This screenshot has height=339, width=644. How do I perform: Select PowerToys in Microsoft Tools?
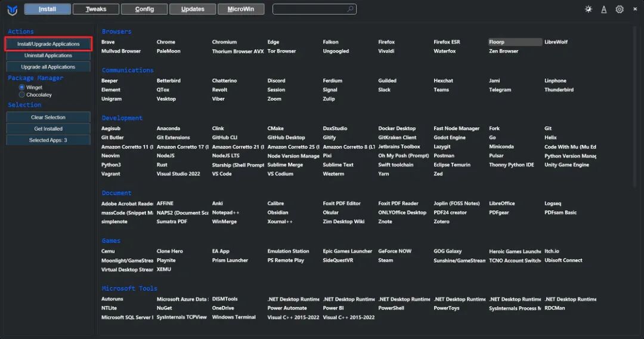[447, 308]
